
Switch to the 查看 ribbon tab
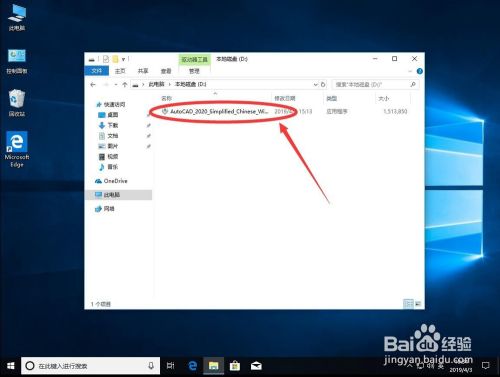(166, 71)
